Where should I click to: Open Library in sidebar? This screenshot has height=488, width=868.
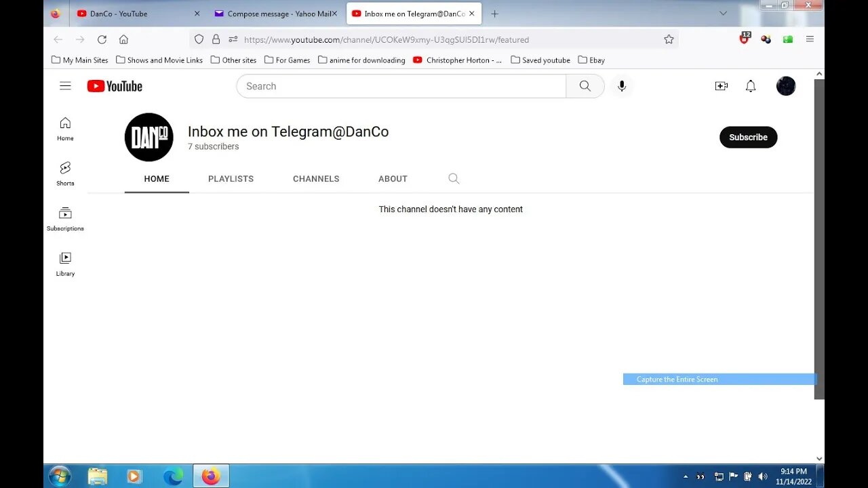pyautogui.click(x=65, y=264)
